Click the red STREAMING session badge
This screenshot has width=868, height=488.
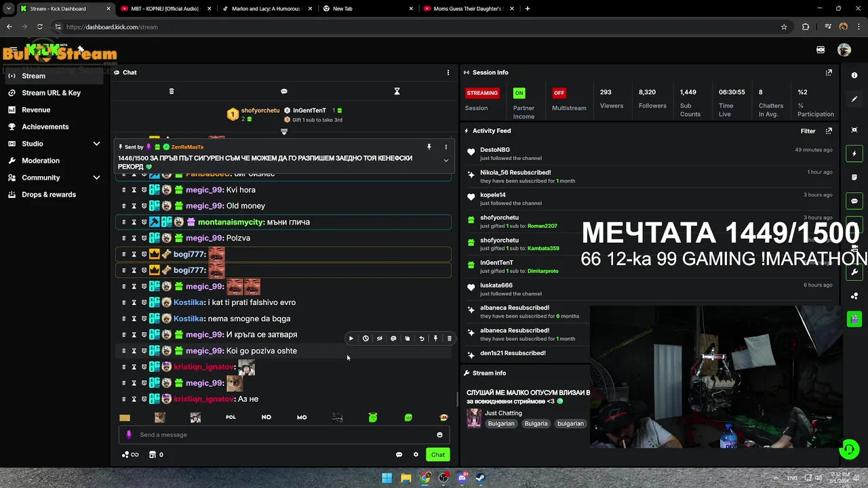coord(483,93)
